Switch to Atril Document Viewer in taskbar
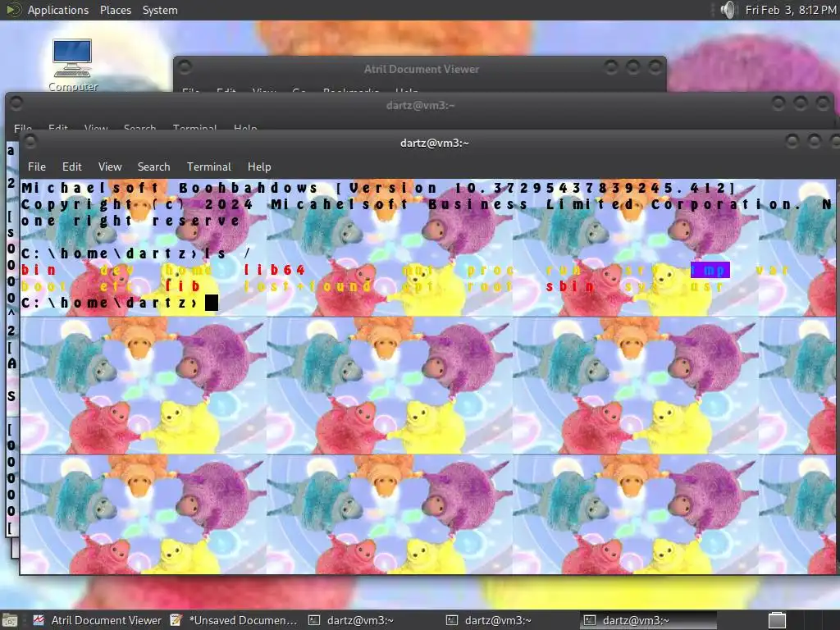The image size is (840, 630). (97, 620)
